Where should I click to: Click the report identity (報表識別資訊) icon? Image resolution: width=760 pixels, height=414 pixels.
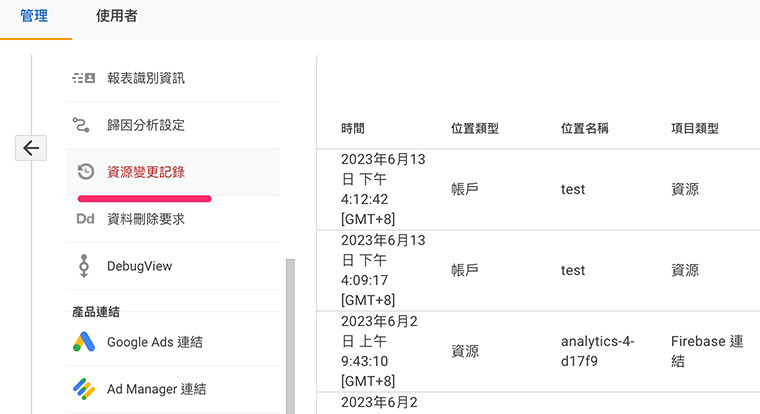coord(84,78)
